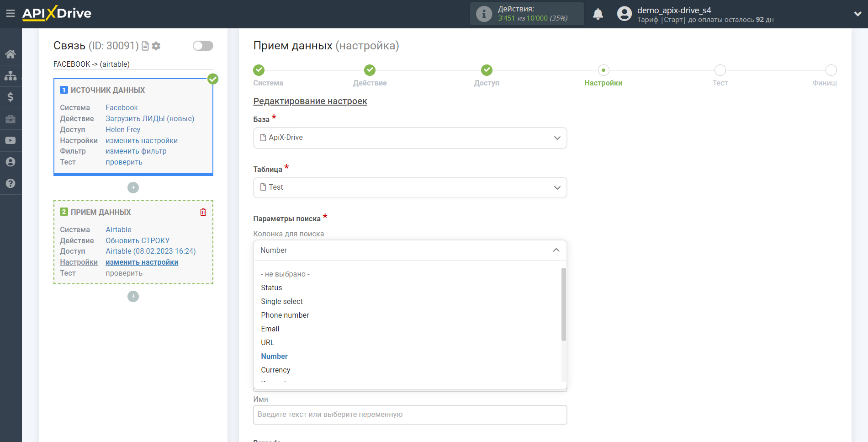Viewport: 868px width, 442px height.
Task: Open the home sidebar icon
Action: 11,54
